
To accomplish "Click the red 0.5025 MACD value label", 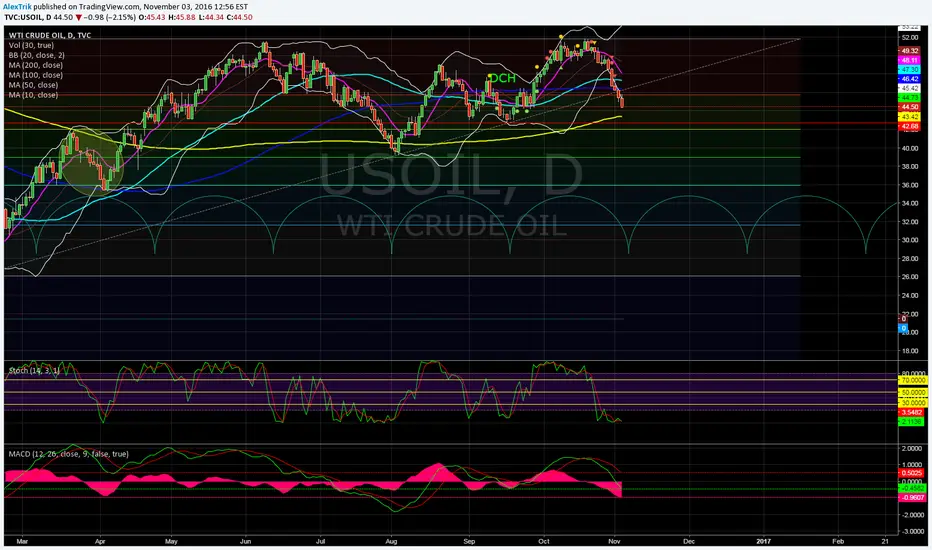I will click(912, 473).
